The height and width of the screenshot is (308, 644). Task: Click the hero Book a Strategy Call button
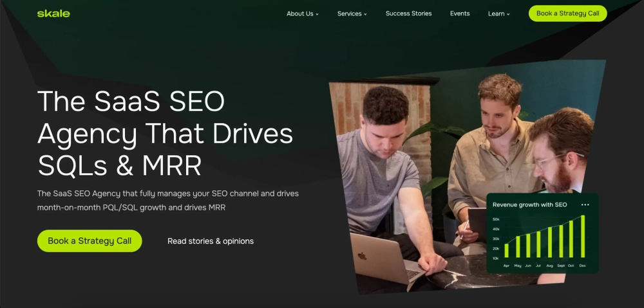pos(90,240)
